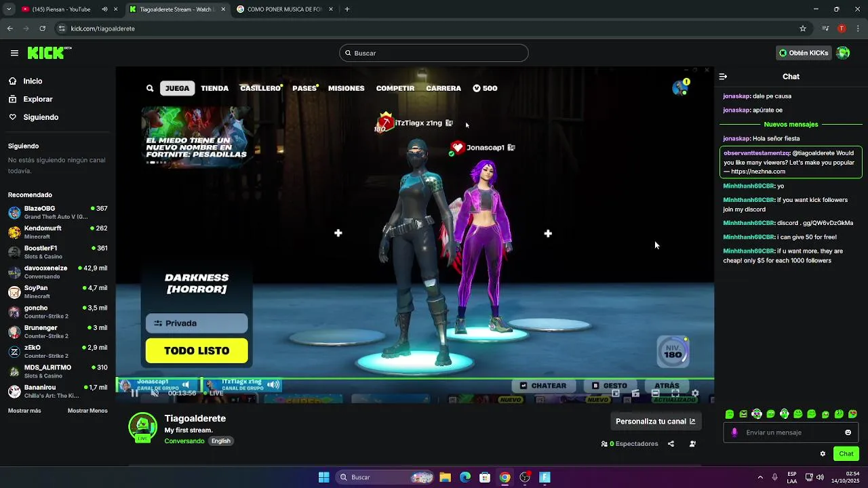This screenshot has height=488, width=868.
Task: Open a new browser tab
Action: coord(347,9)
